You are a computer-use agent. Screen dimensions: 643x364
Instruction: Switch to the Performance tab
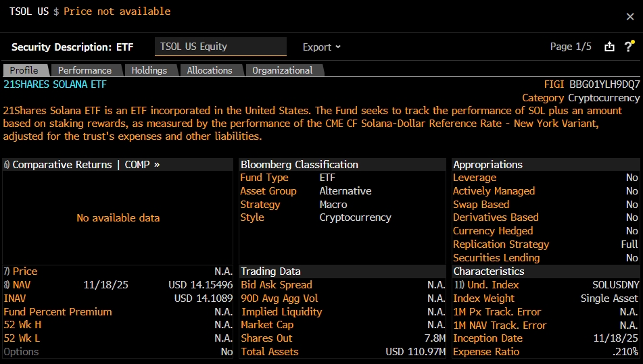click(85, 70)
